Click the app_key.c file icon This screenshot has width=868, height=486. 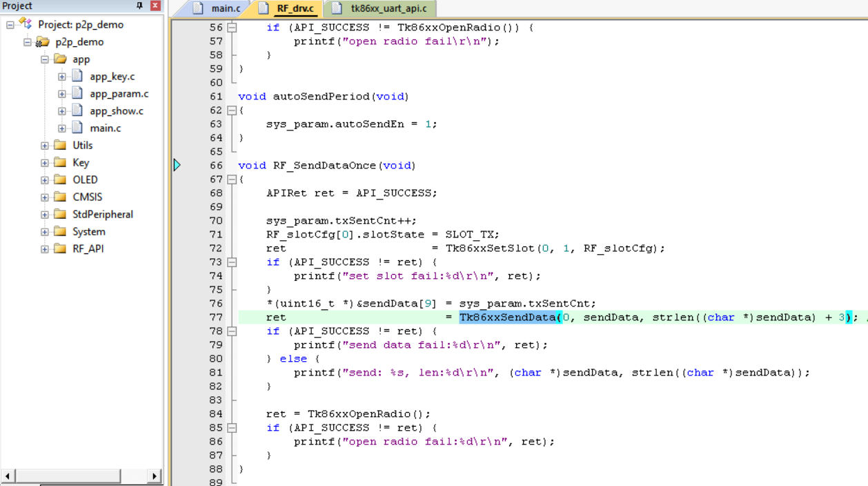pos(77,77)
